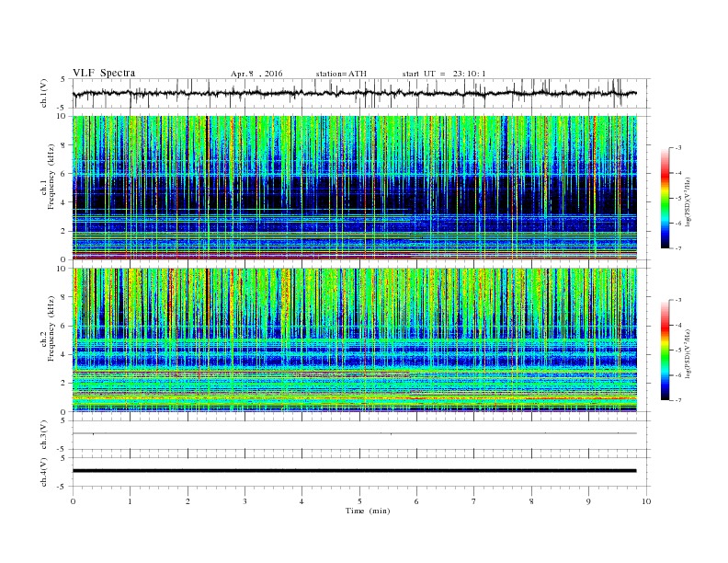
Task: Click the "9" minute tick label on time axis
Action: tap(588, 501)
